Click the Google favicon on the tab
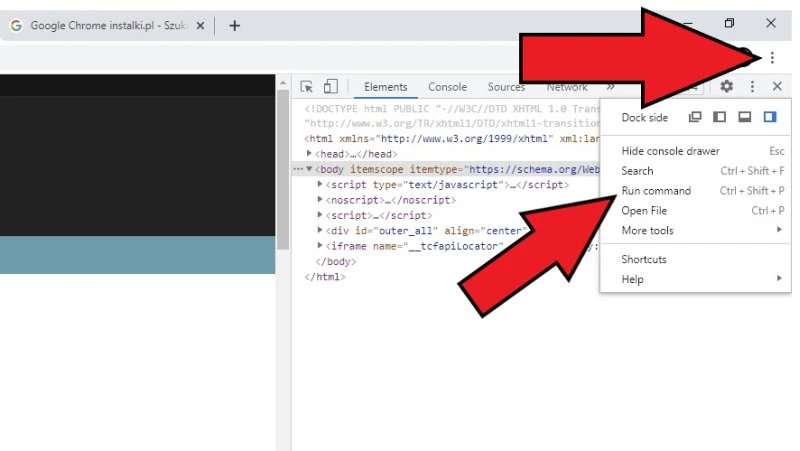Viewport: 800px width, 451px height. point(16,26)
